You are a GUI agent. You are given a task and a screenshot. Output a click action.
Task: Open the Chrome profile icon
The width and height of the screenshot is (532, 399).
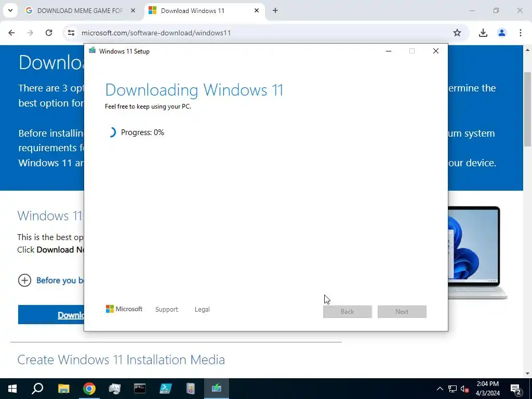501,33
